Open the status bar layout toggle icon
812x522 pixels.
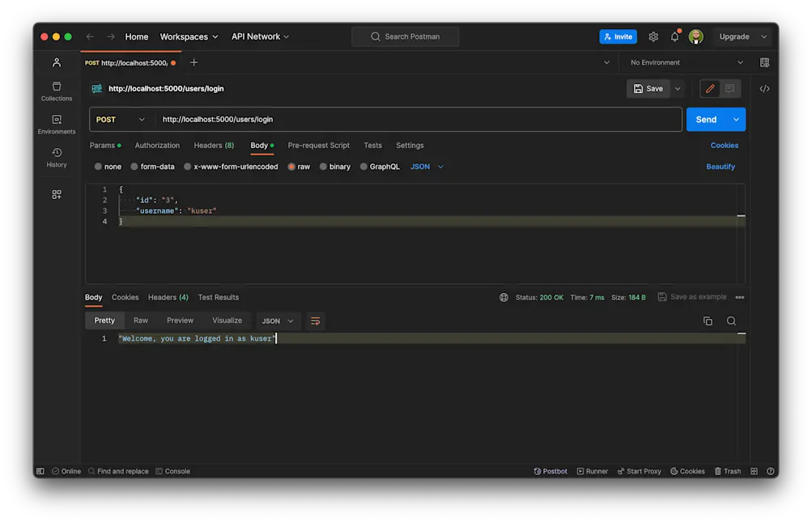(x=754, y=471)
